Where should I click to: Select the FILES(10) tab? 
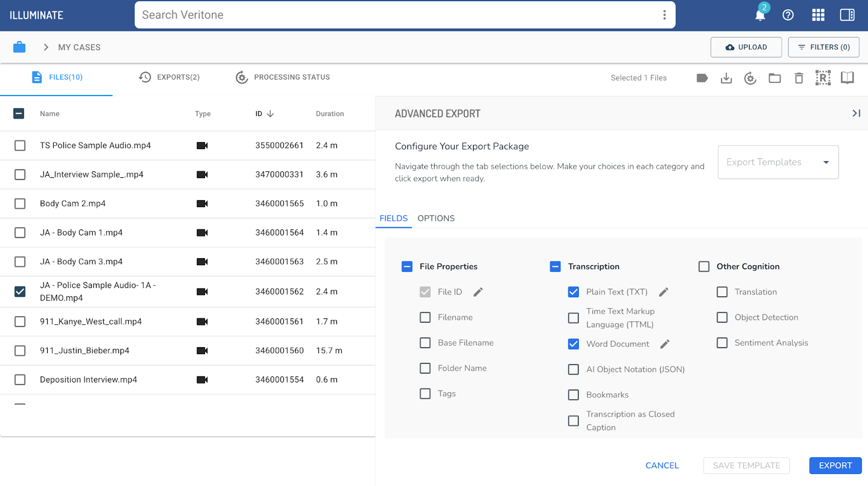point(57,77)
